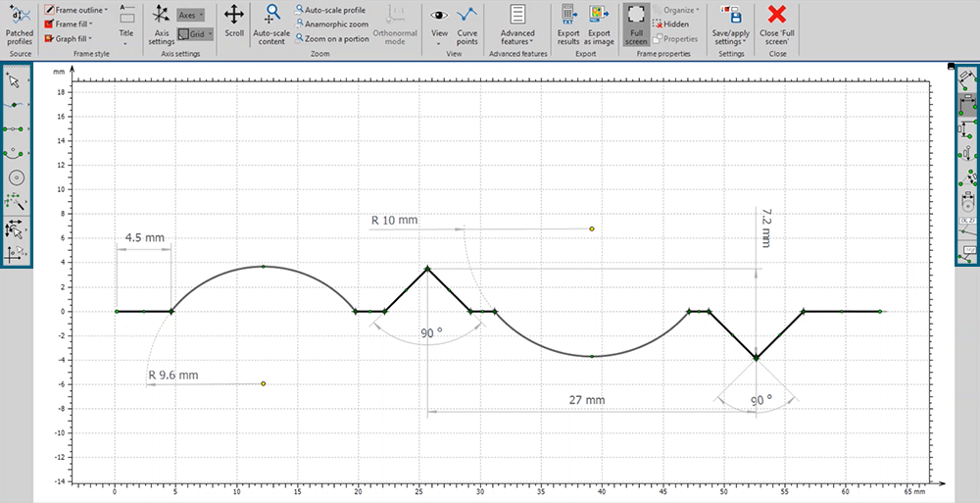Select the '7.2 mm' vertical dimension label
Screen dimensions: 980x503
click(767, 228)
